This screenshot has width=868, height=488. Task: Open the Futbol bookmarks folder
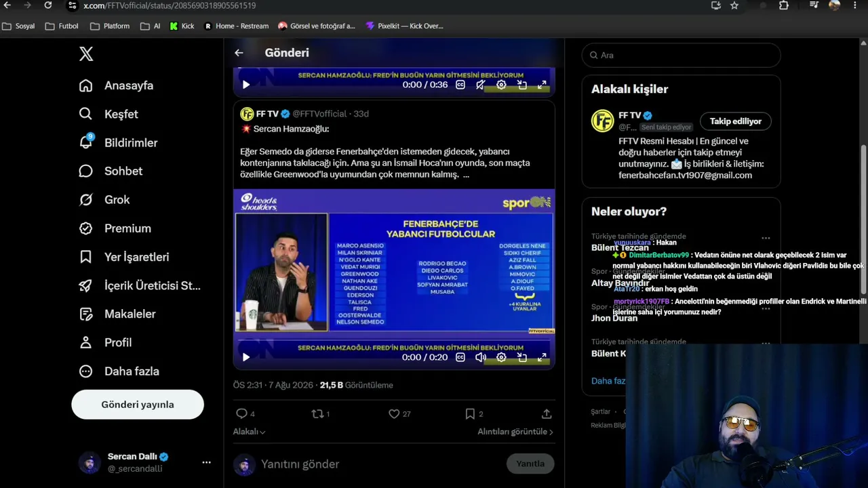pos(62,26)
